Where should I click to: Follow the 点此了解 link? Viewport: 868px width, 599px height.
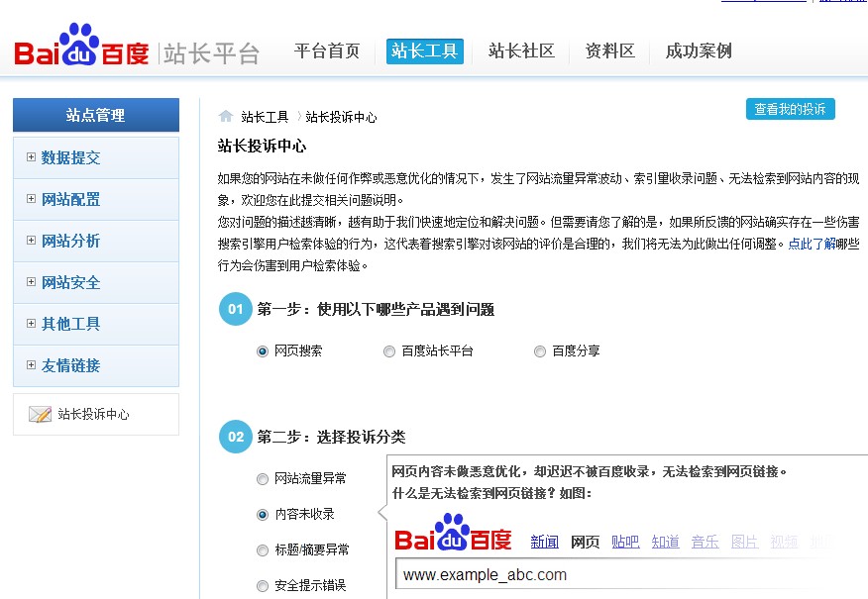point(812,244)
